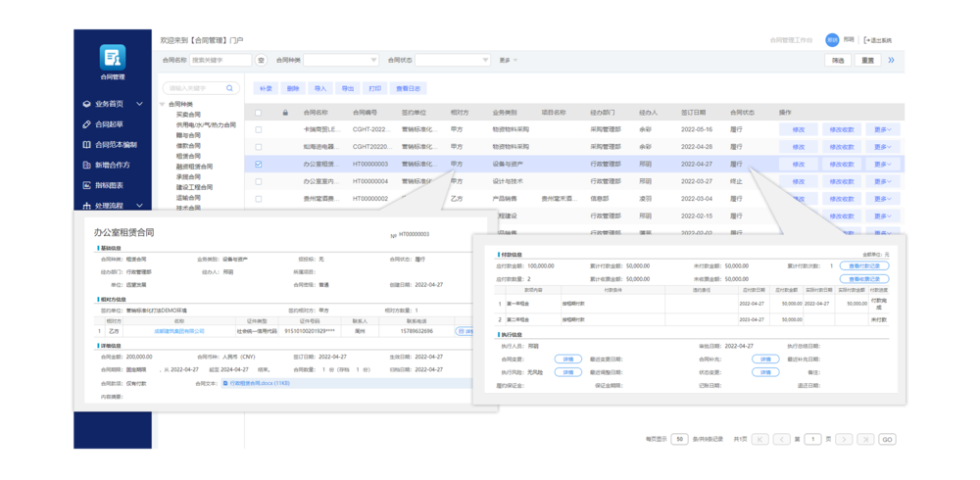980x480 pixels.
Task: Check the checkbox for the first contract row
Action: [x=259, y=129]
